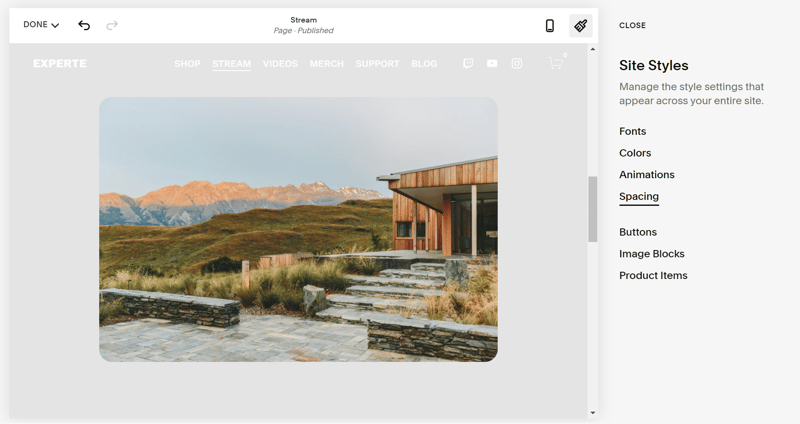
Task: Go to the STREAM navigation link
Action: (x=232, y=64)
